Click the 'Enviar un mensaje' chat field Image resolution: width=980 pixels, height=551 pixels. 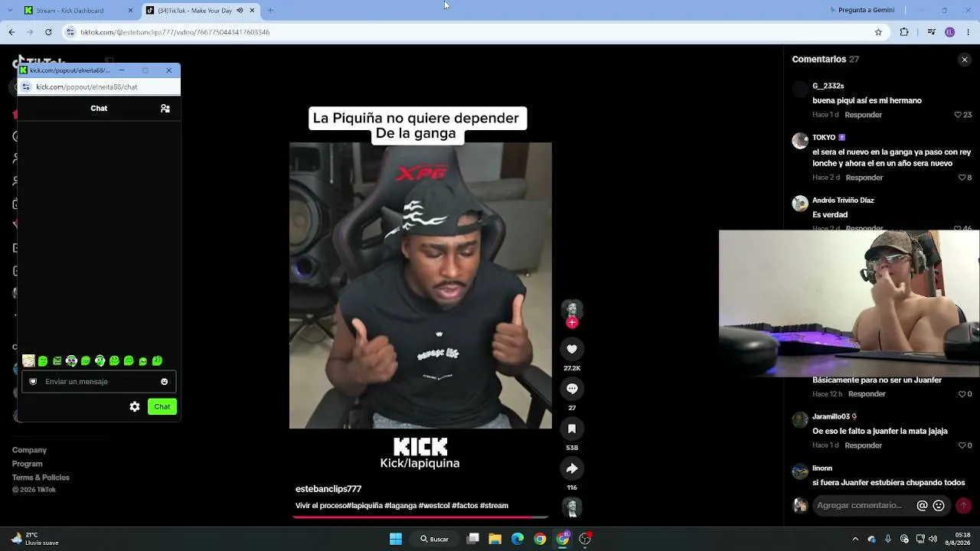pos(99,382)
